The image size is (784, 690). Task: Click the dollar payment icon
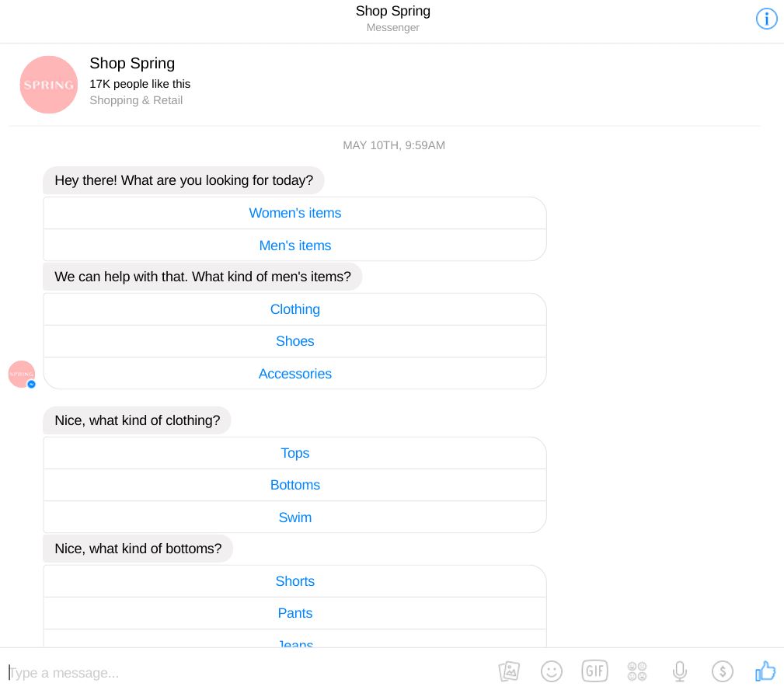tap(722, 671)
